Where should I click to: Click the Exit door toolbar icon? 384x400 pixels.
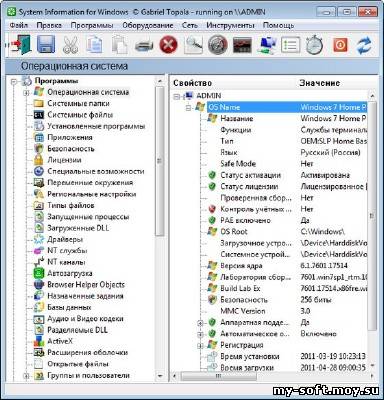click(21, 45)
